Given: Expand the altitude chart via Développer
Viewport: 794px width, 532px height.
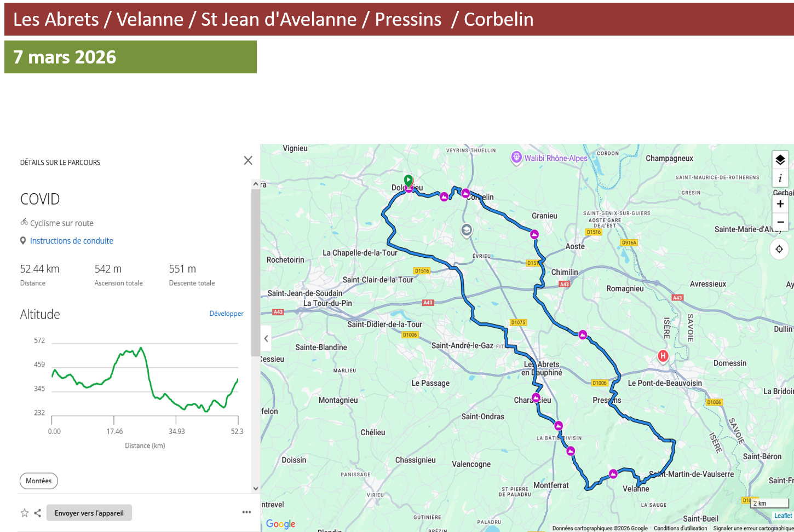Looking at the screenshot, I should click(x=226, y=314).
